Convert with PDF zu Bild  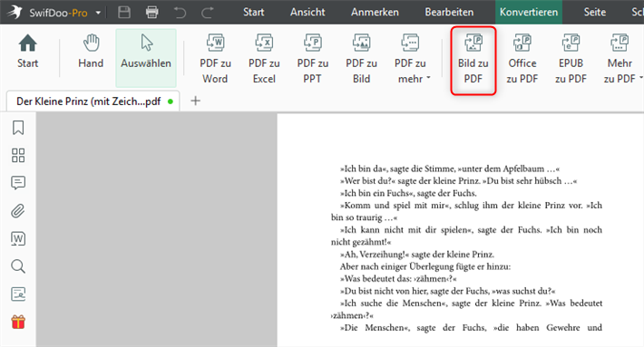pyautogui.click(x=361, y=59)
